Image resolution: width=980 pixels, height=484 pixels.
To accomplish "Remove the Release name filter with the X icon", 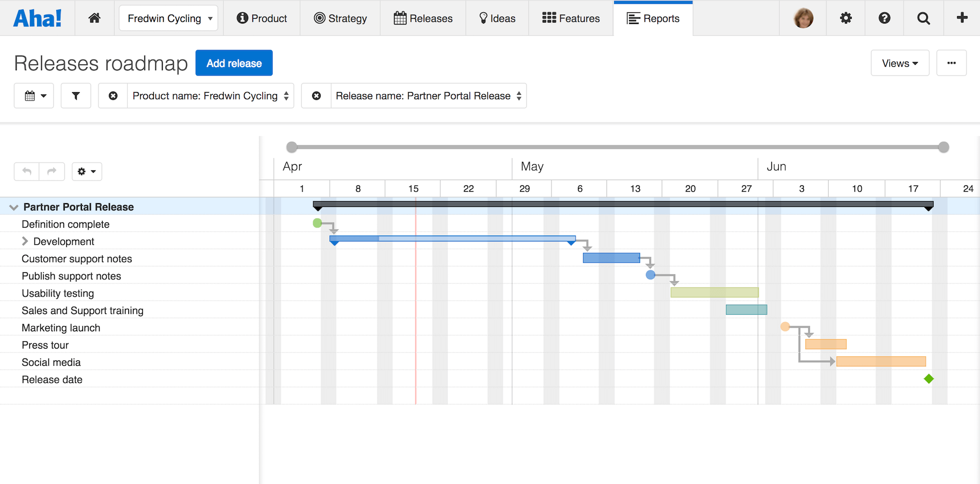I will point(316,96).
